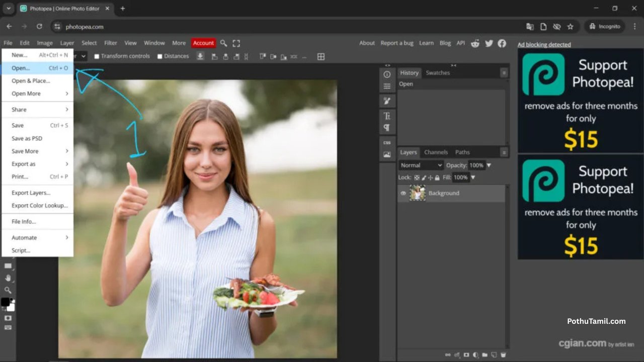The width and height of the screenshot is (644, 362).
Task: Click the red Account button
Action: click(x=203, y=43)
